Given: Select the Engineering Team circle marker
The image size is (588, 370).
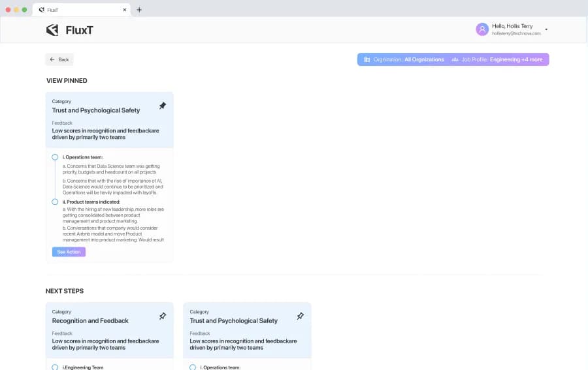Looking at the screenshot, I should pyautogui.click(x=55, y=367).
